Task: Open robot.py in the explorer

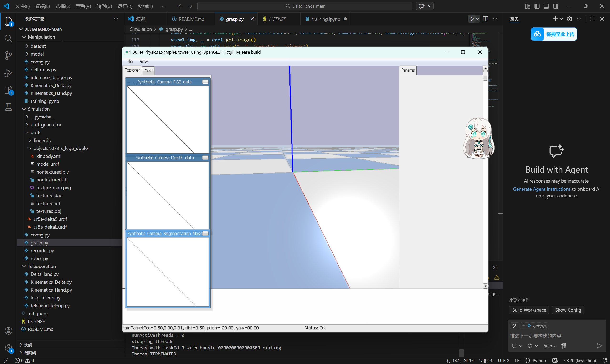Action: pyautogui.click(x=39, y=258)
